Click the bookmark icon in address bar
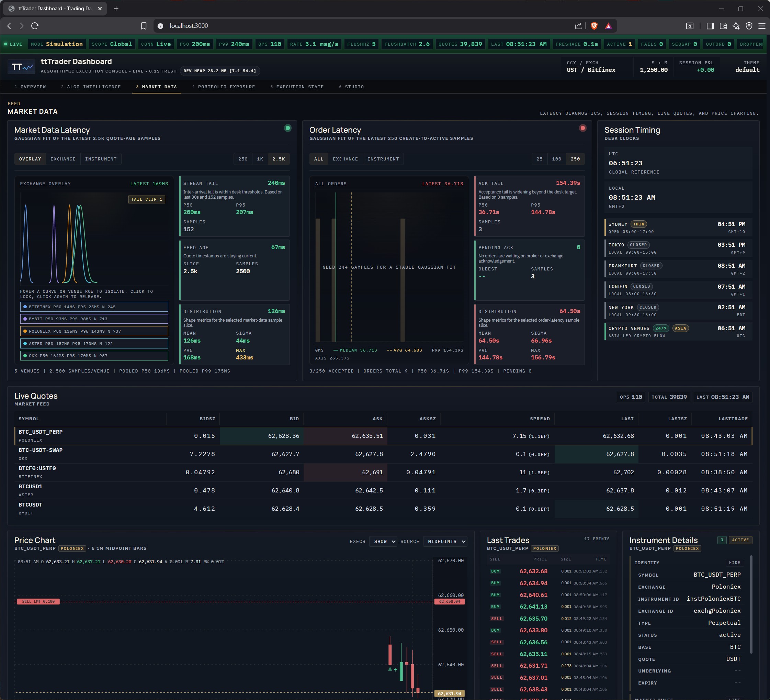Viewport: 770px width, 700px height. (x=144, y=25)
